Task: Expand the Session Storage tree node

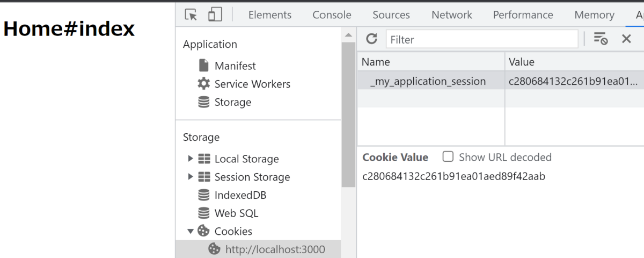Action: point(191,177)
